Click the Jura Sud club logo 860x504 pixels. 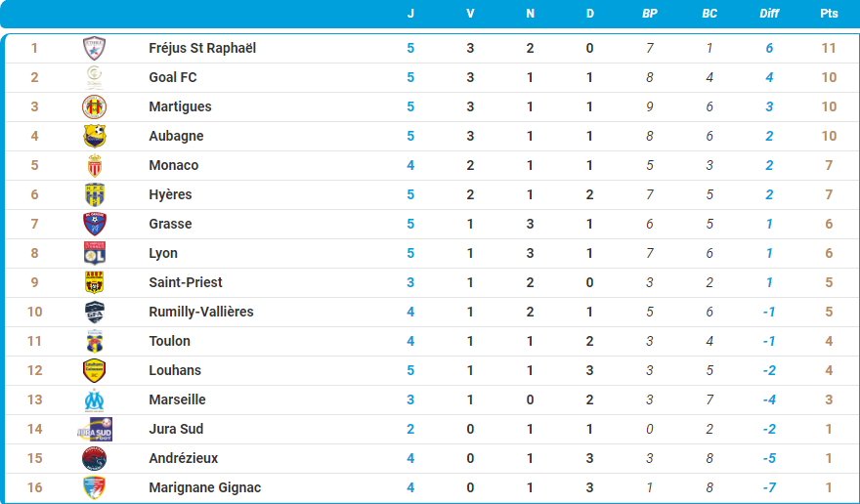click(94, 429)
